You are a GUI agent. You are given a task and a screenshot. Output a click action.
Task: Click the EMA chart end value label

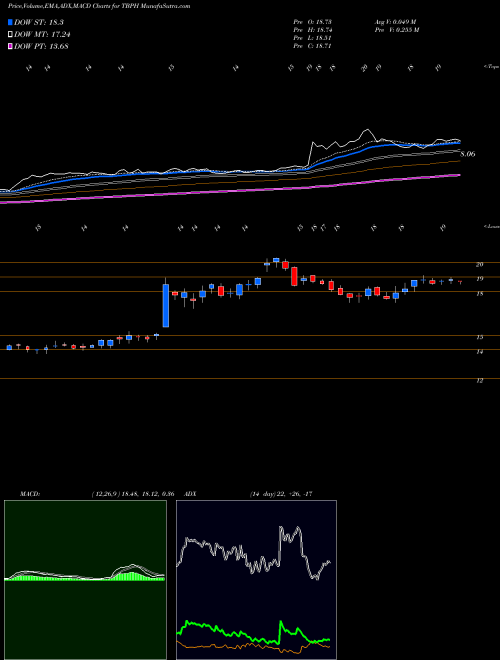(x=468, y=154)
